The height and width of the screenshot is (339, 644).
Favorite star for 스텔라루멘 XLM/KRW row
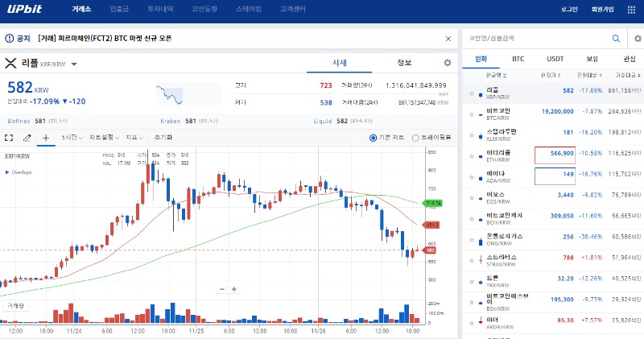tap(472, 135)
